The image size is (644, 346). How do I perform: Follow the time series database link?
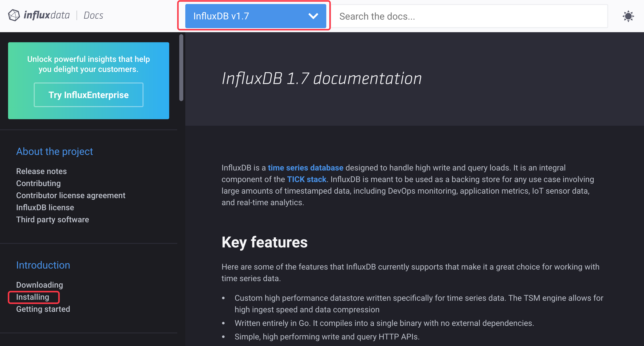[x=305, y=168]
